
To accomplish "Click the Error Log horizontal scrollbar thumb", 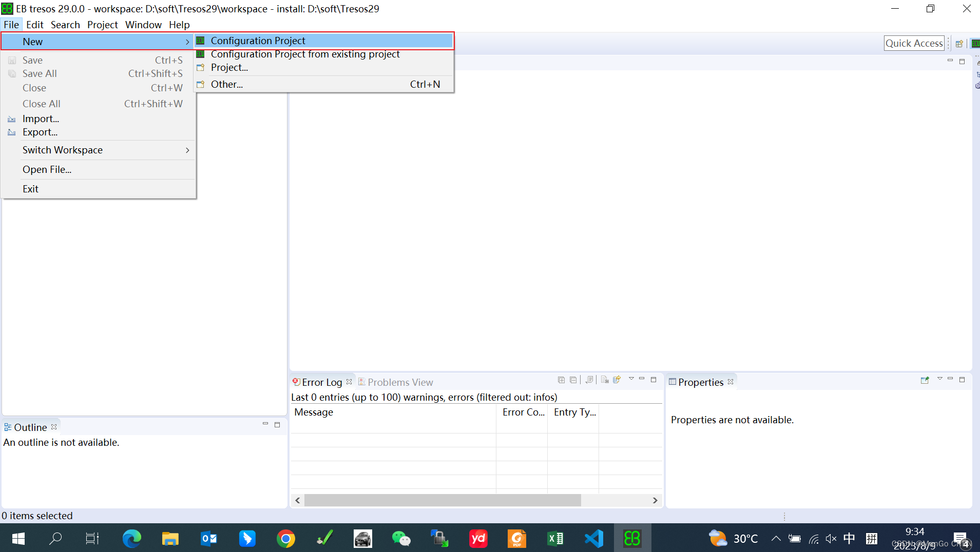I will tap(443, 500).
